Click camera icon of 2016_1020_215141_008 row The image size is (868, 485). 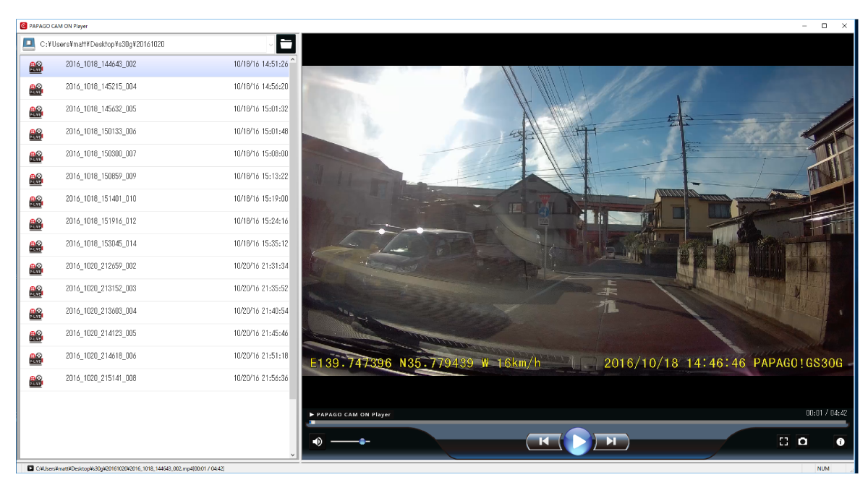click(35, 380)
